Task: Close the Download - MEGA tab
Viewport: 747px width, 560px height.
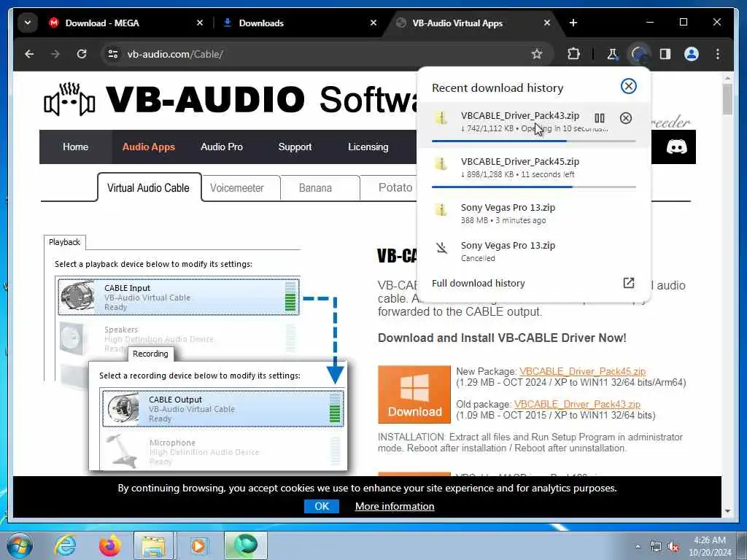Action: (x=200, y=23)
